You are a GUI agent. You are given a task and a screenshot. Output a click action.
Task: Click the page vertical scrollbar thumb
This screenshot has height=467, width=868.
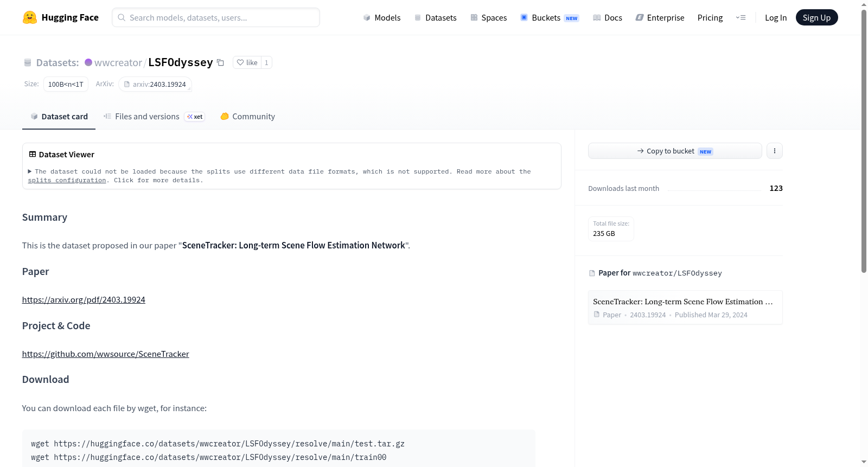tap(864, 141)
